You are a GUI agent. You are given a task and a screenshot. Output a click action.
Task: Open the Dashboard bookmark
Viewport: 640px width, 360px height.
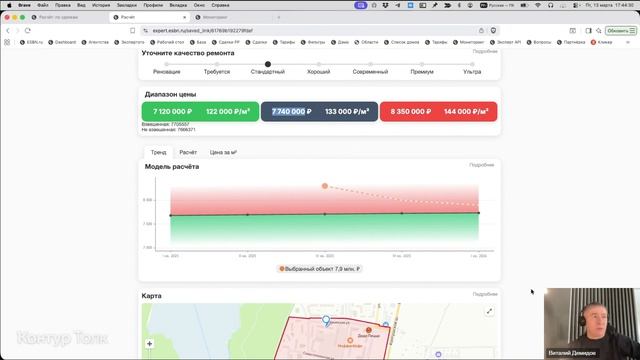pos(62,42)
